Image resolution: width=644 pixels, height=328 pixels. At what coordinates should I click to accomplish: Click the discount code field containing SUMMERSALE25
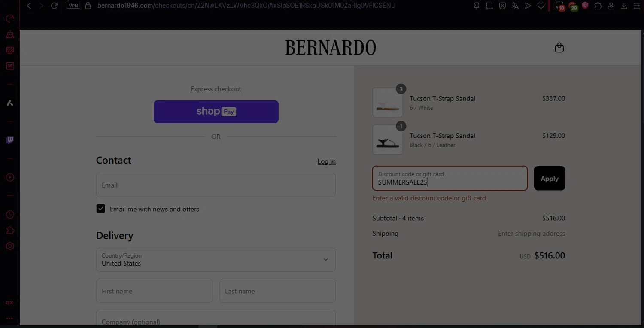pyautogui.click(x=450, y=178)
